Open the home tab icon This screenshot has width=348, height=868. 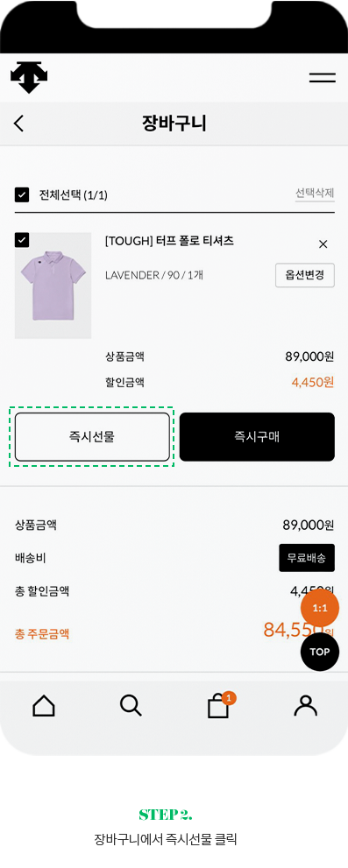[44, 706]
